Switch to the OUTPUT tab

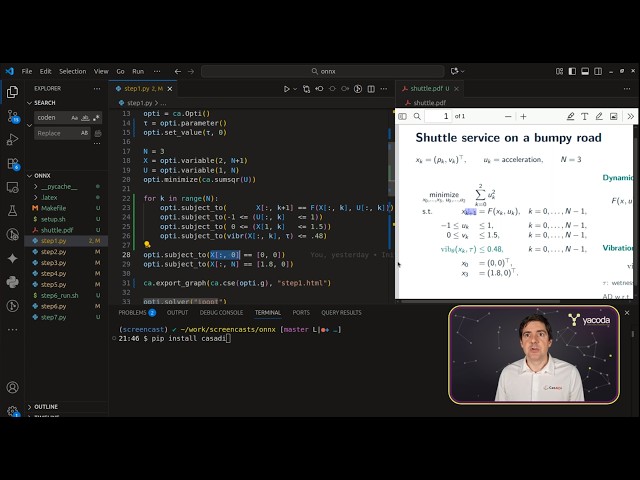pos(178,313)
